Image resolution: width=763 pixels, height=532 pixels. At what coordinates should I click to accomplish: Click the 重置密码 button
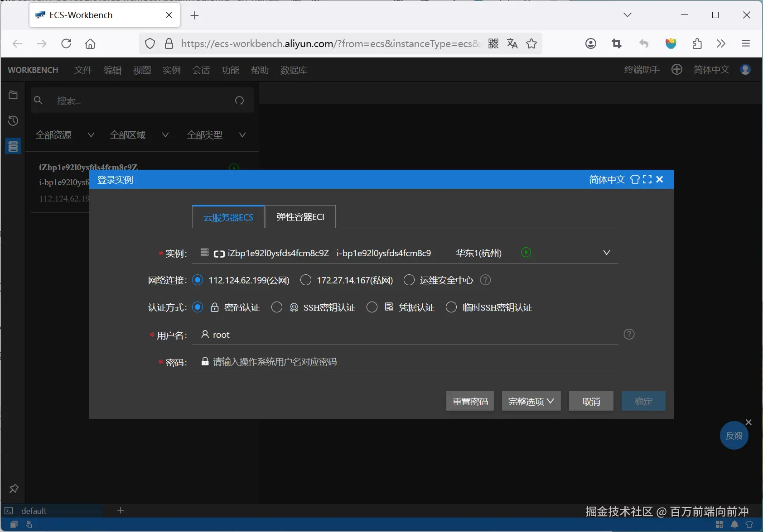pyautogui.click(x=470, y=401)
